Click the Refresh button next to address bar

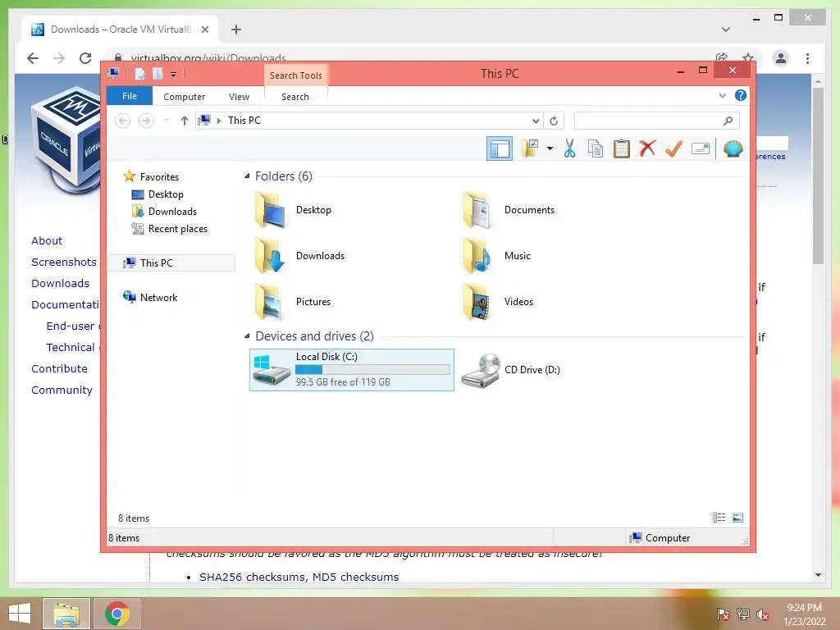[x=554, y=121]
